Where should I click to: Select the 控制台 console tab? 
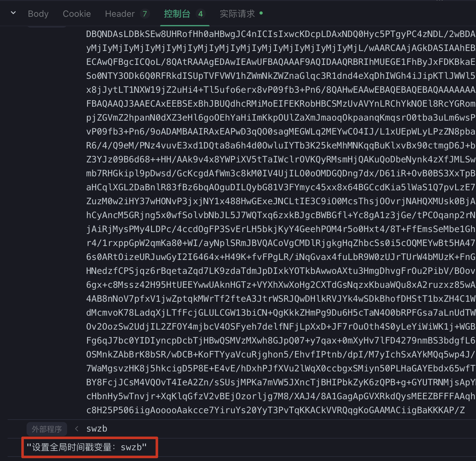click(177, 14)
